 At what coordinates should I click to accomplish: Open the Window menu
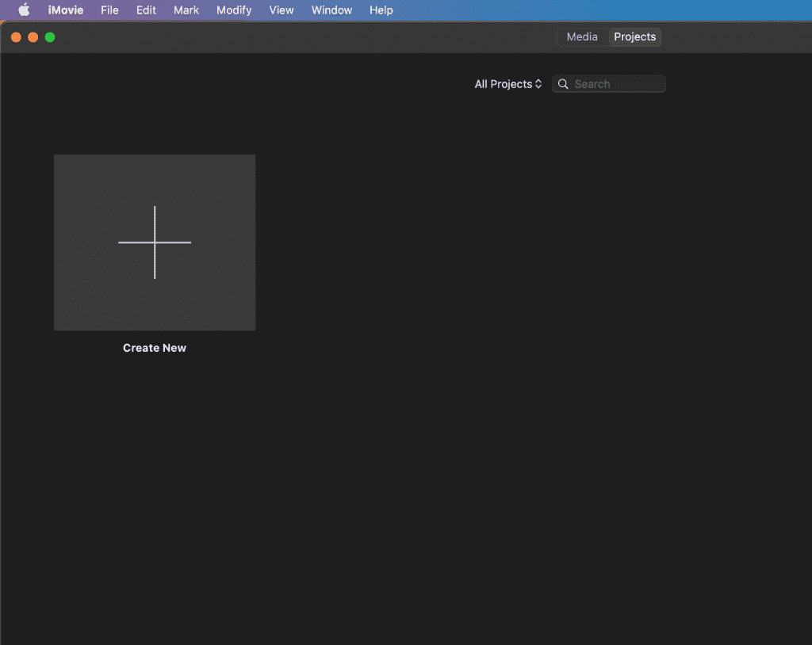point(332,10)
